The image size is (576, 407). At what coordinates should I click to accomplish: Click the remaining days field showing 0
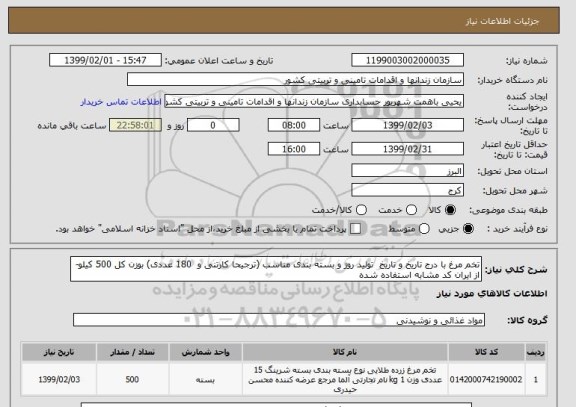[x=213, y=125]
